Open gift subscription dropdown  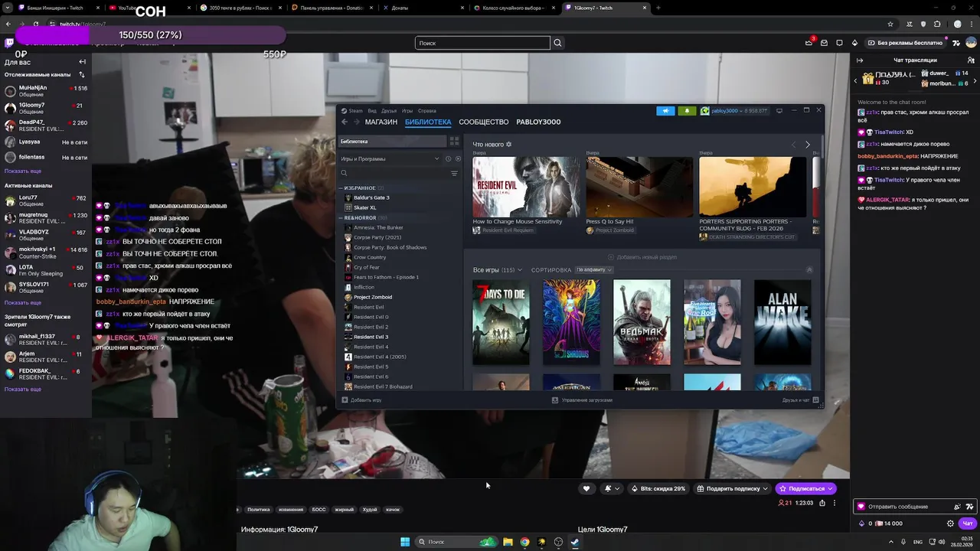[732, 488]
